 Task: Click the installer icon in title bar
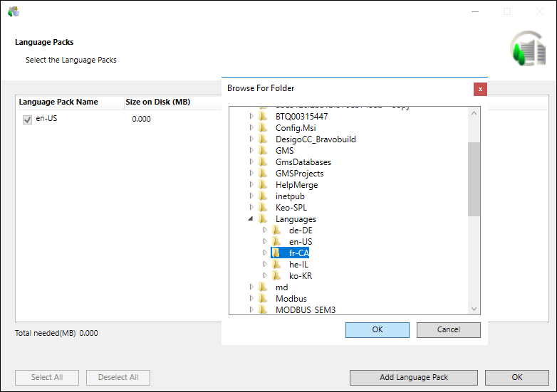(14, 12)
